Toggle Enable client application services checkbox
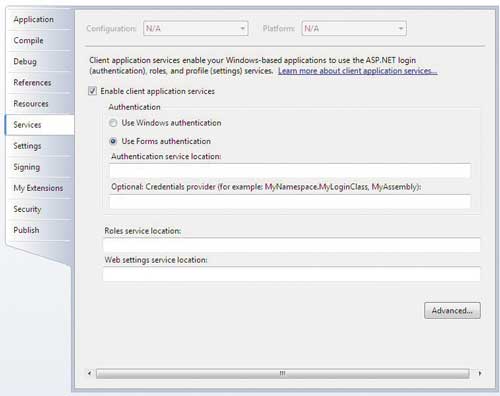This screenshot has width=500, height=396. (x=93, y=91)
